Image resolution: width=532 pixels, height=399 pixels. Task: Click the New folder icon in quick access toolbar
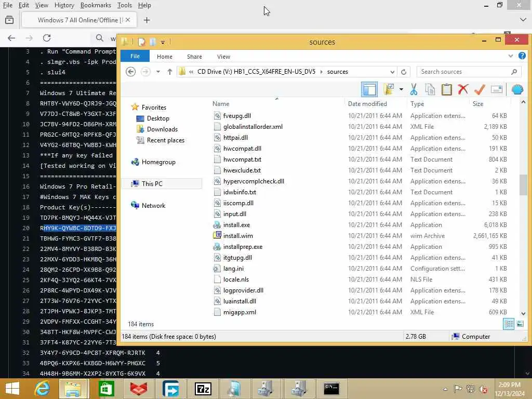153,42
